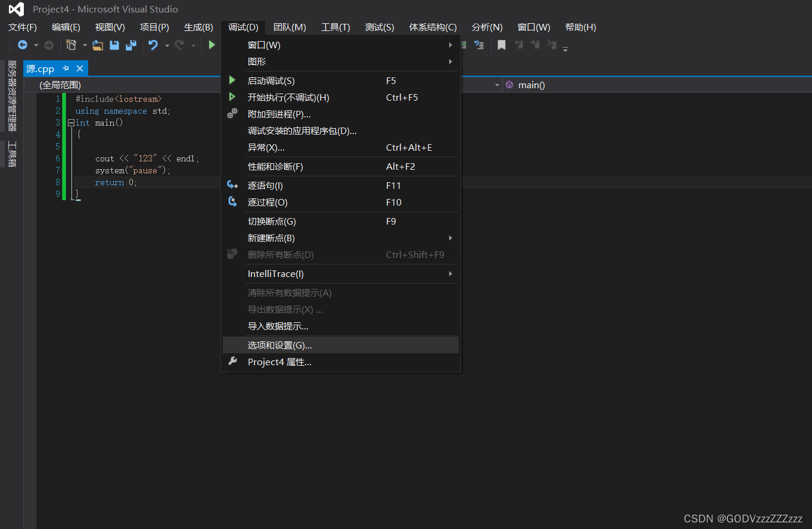Go to the previous bookmark icon
812x529 pixels.
519,45
